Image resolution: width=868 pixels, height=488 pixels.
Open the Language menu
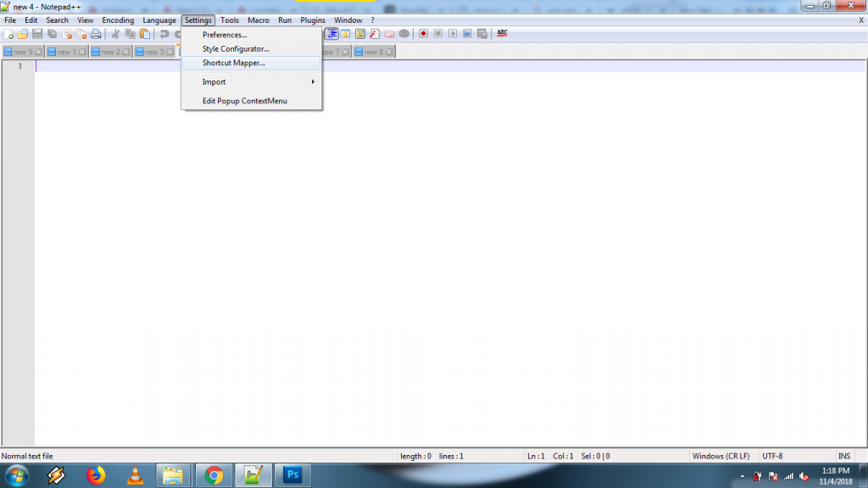click(x=159, y=20)
